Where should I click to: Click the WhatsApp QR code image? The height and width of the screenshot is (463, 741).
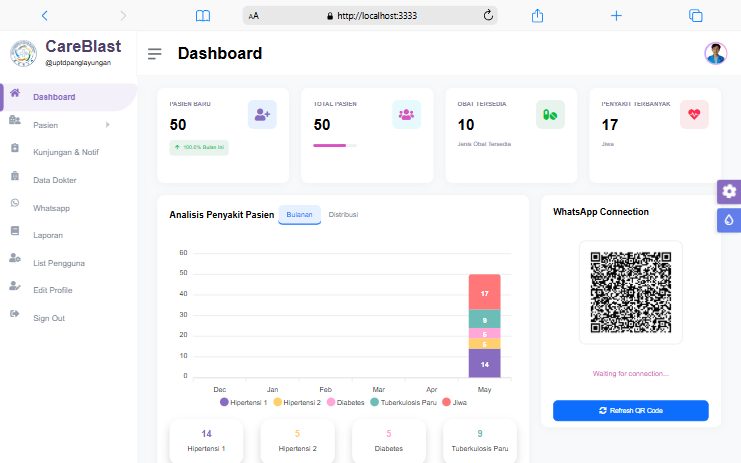click(631, 292)
